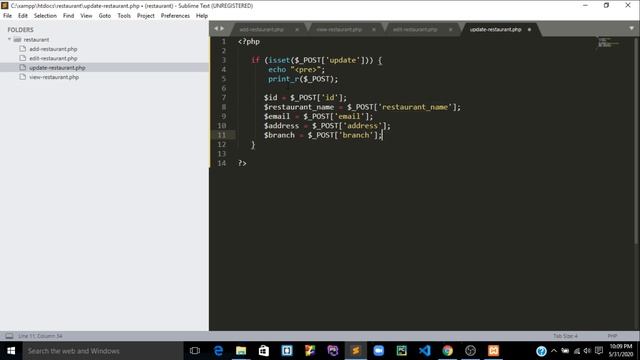
Task: Open Task View on taskbar
Action: [x=195, y=351]
